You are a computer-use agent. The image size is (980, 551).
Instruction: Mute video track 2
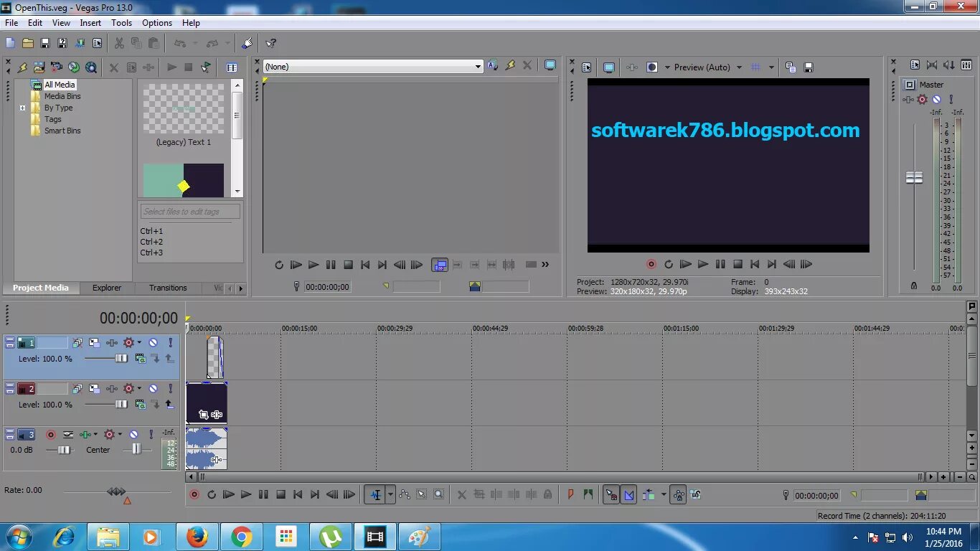(x=153, y=388)
